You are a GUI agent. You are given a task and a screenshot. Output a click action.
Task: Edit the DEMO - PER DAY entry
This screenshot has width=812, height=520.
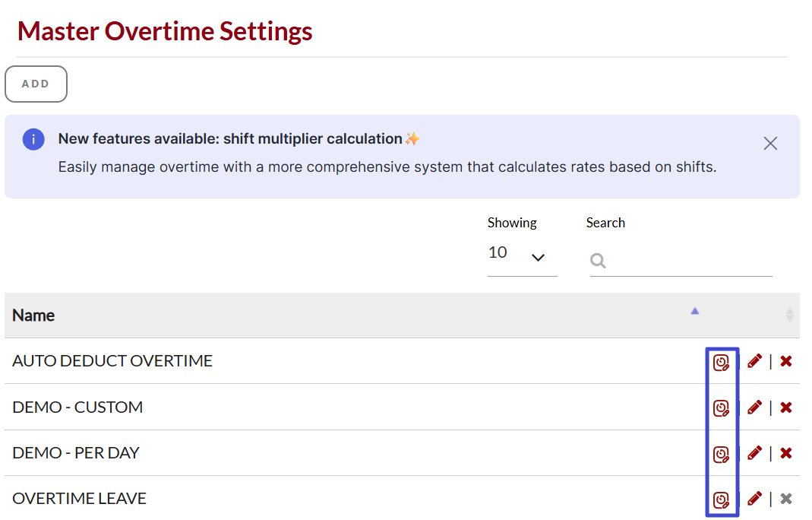click(x=754, y=453)
